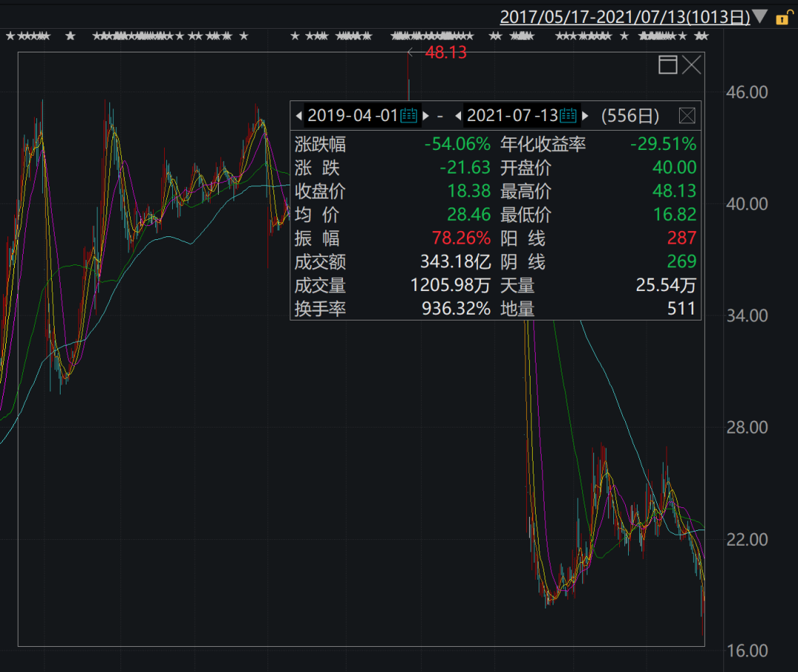Open the end date calendar picker
The height and width of the screenshot is (672, 798).
[x=567, y=115]
